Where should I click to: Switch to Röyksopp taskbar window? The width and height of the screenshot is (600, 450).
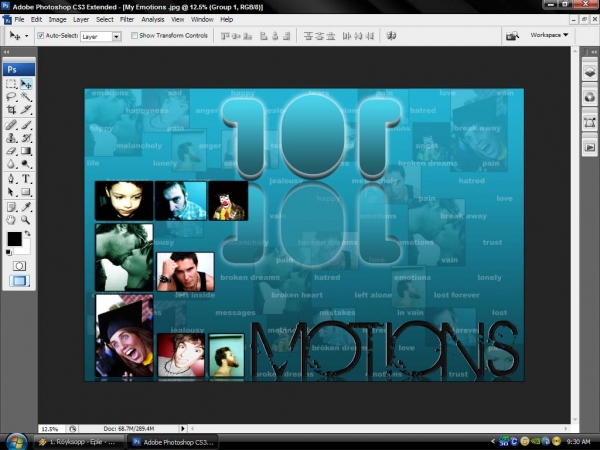[79, 442]
